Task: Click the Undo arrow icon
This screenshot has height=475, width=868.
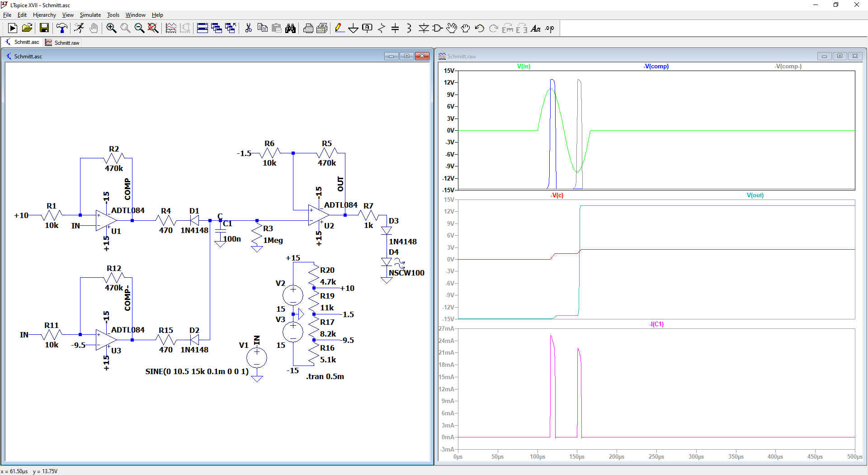Action: (480, 28)
